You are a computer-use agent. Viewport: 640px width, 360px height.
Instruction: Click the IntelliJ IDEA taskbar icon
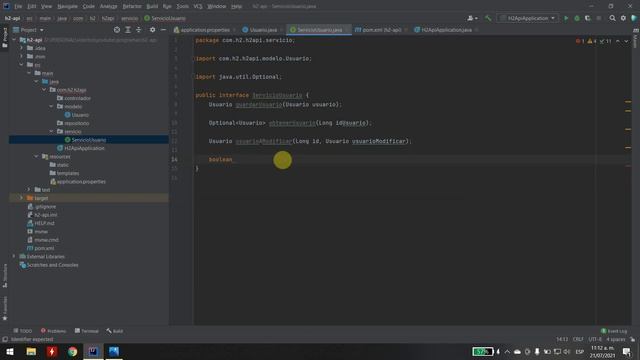93,351
